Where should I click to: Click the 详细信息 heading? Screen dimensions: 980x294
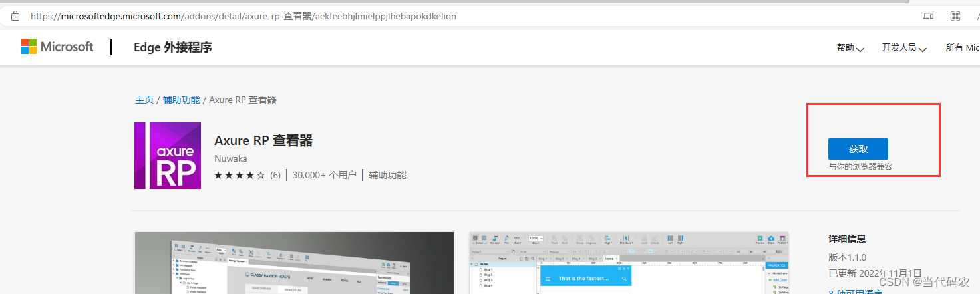[x=847, y=239]
